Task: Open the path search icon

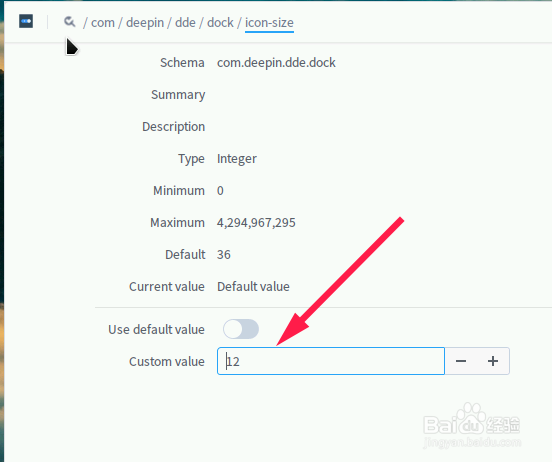Action: coord(69,22)
